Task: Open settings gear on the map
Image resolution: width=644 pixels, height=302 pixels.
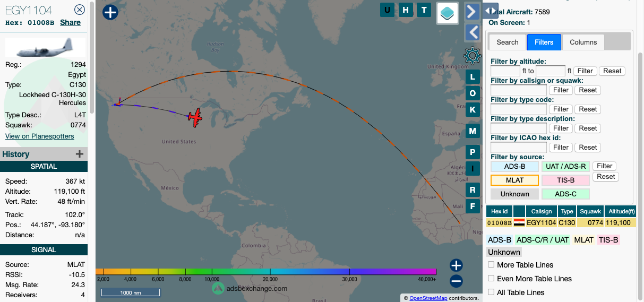Action: 473,55
